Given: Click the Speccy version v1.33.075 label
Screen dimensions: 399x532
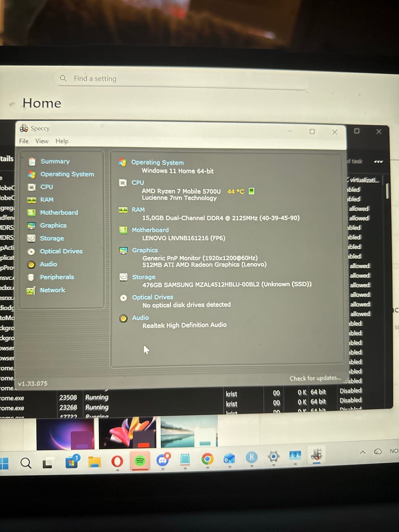Looking at the screenshot, I should 33,383.
